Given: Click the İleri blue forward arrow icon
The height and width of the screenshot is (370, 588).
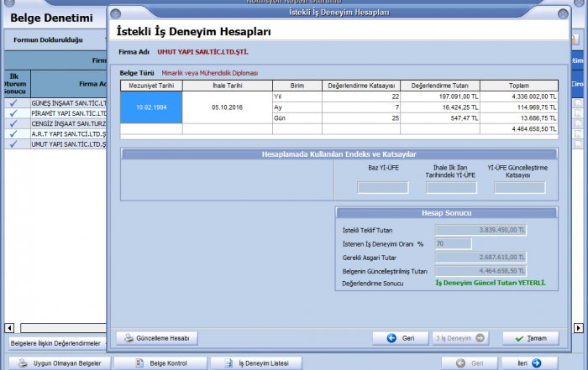Looking at the screenshot, I should (536, 363).
